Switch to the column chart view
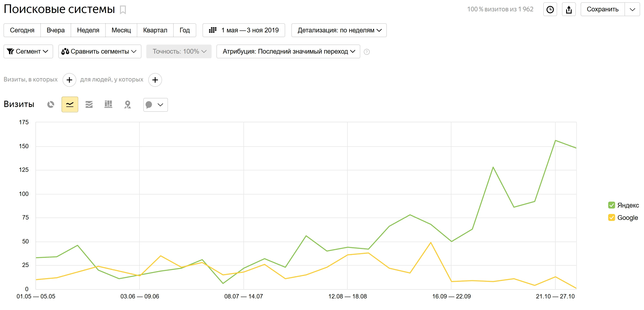The width and height of the screenshot is (644, 310). 108,105
